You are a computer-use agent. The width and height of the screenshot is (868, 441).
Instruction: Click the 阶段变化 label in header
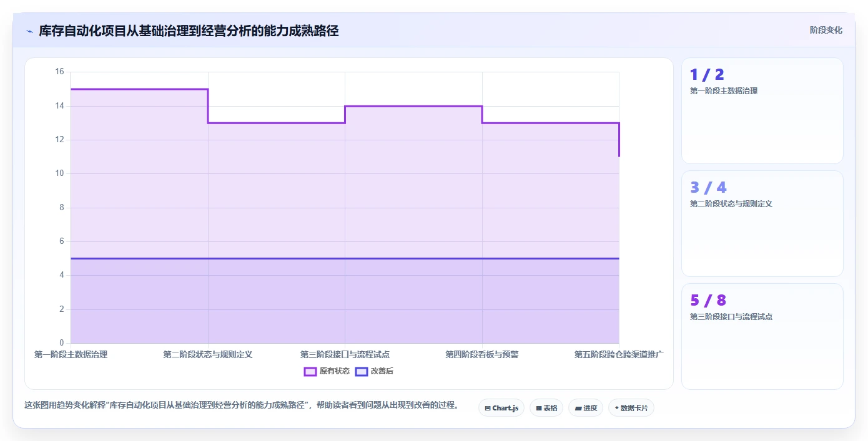[x=826, y=30]
